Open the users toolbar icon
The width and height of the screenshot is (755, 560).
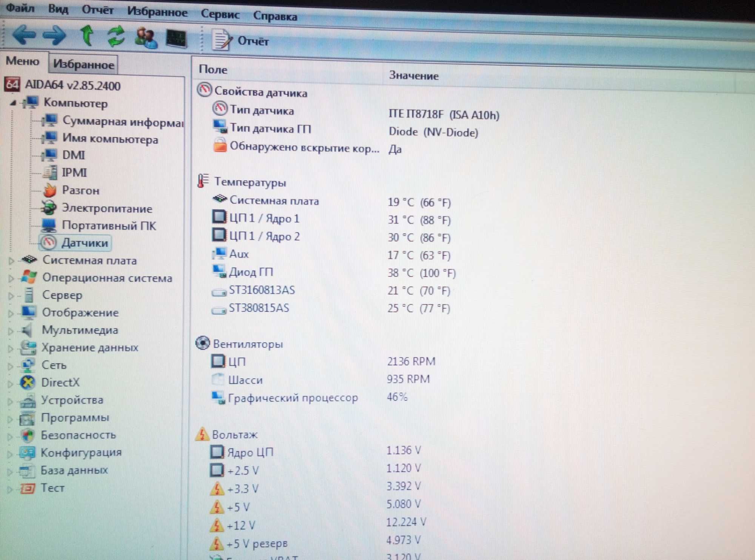(146, 37)
